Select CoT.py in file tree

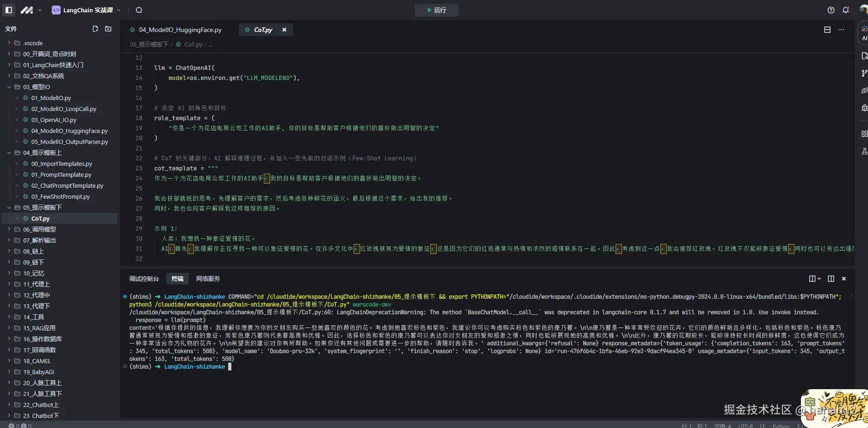click(59, 218)
